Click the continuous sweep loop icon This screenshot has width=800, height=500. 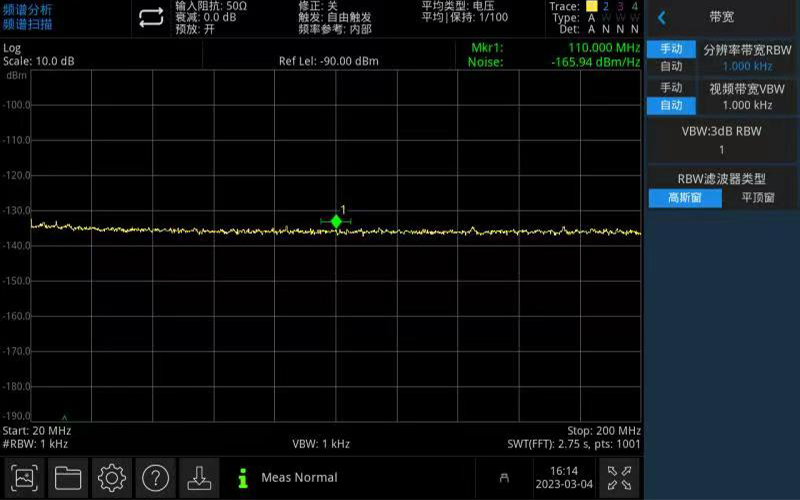pyautogui.click(x=150, y=17)
